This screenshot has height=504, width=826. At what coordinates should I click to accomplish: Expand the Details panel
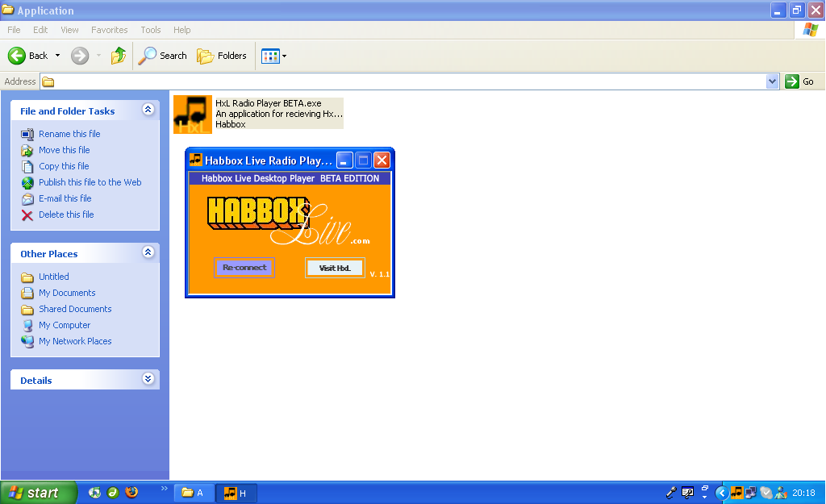148,379
